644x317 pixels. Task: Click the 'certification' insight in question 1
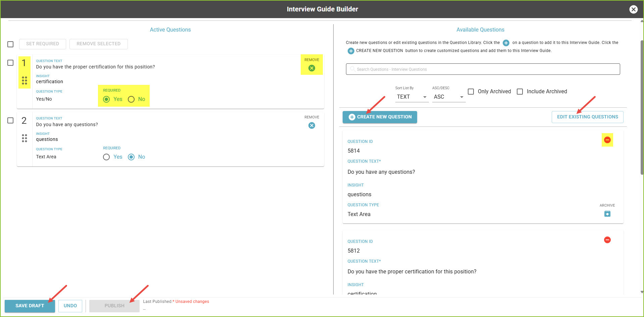(50, 82)
